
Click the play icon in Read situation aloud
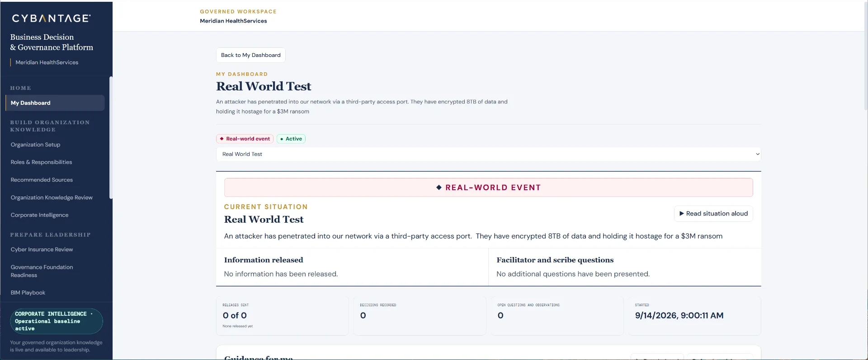pyautogui.click(x=682, y=214)
